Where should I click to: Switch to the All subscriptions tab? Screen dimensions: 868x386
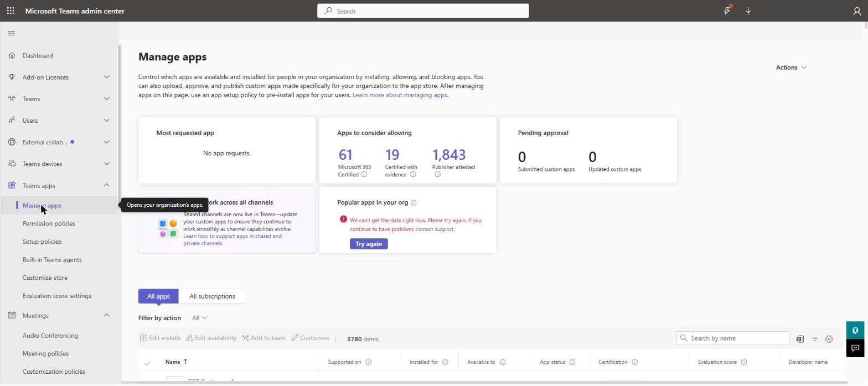coord(212,296)
